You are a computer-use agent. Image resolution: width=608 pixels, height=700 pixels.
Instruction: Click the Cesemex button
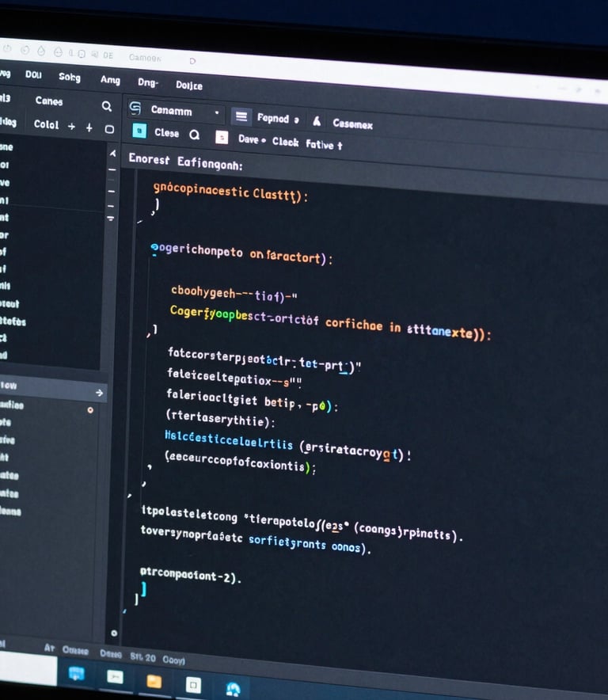pyautogui.click(x=352, y=124)
